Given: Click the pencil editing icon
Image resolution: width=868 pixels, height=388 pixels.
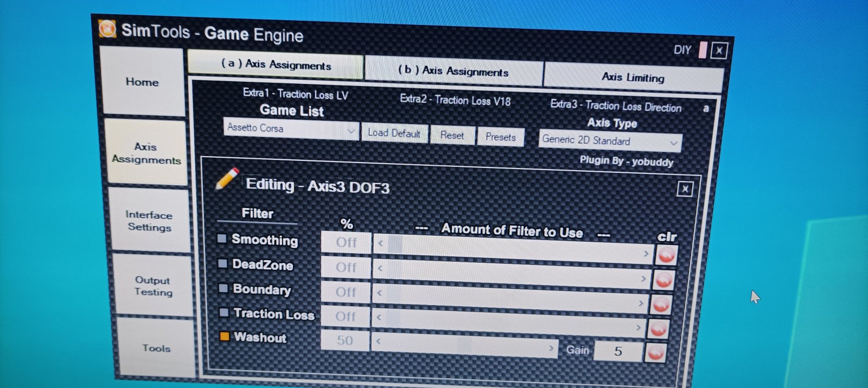Looking at the screenshot, I should click(227, 179).
